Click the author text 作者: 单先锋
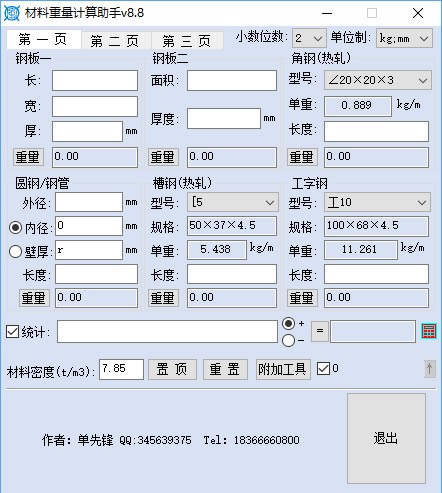Viewport: 442px width, 493px height. pyautogui.click(x=77, y=440)
